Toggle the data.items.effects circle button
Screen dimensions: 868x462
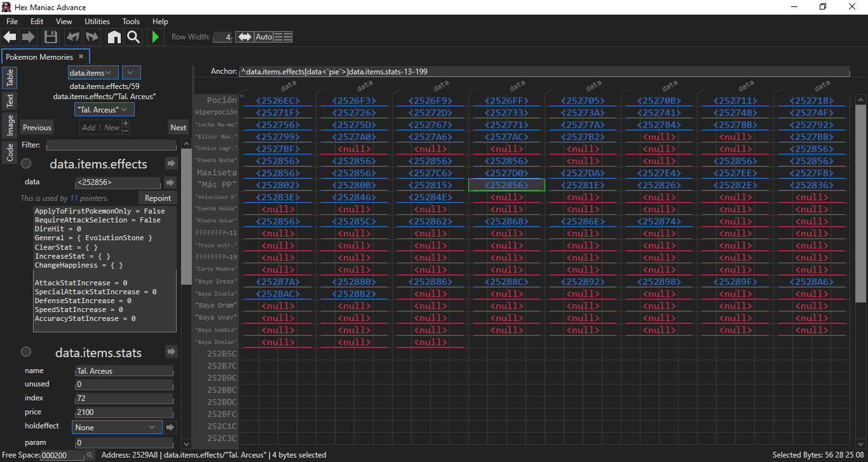[26, 164]
